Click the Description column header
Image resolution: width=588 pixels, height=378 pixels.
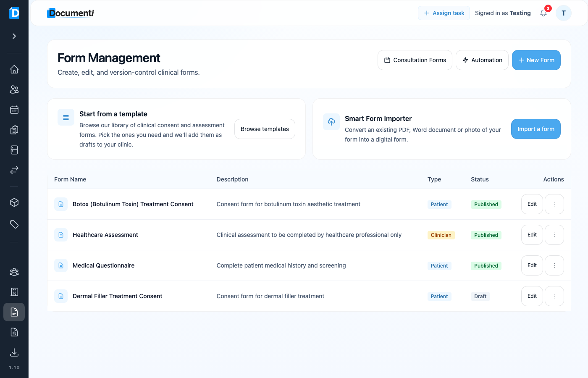pyautogui.click(x=232, y=179)
